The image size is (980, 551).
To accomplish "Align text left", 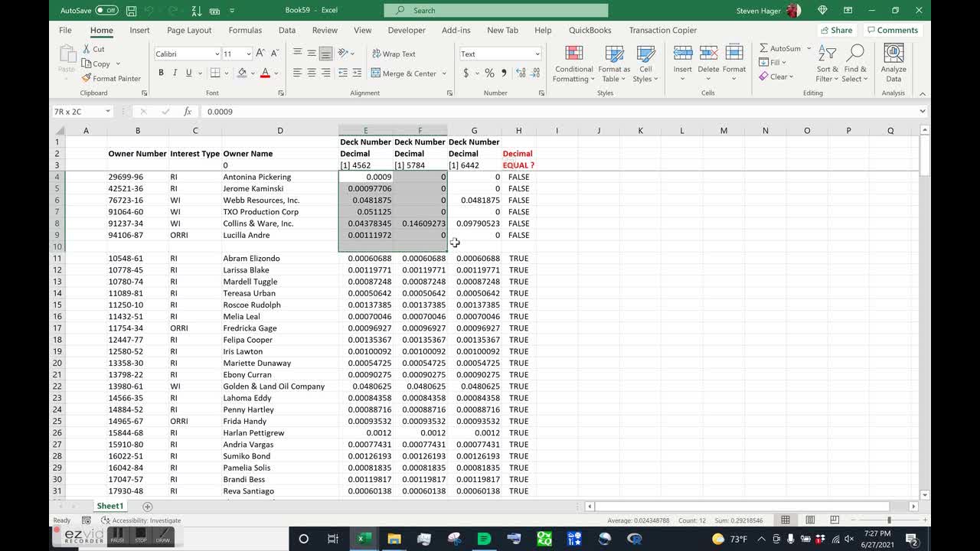I will (x=297, y=73).
